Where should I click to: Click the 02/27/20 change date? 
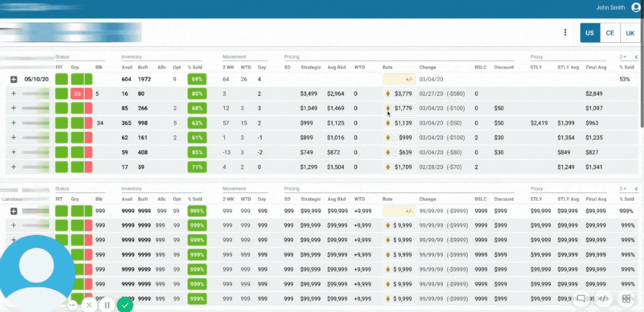click(431, 94)
